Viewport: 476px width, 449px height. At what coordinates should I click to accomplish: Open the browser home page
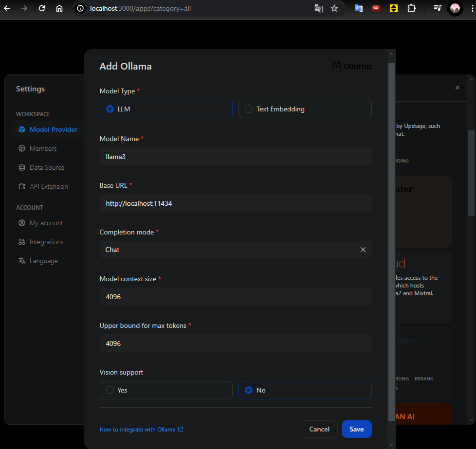[59, 8]
